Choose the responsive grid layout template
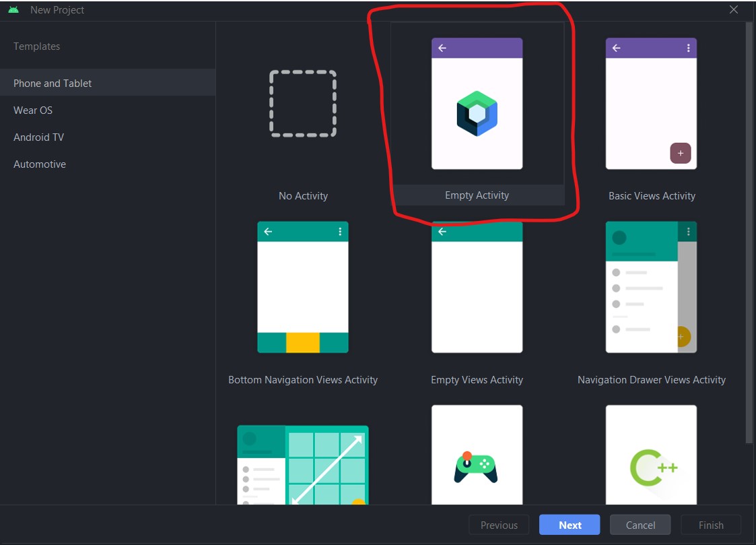This screenshot has width=756, height=545. pyautogui.click(x=303, y=465)
